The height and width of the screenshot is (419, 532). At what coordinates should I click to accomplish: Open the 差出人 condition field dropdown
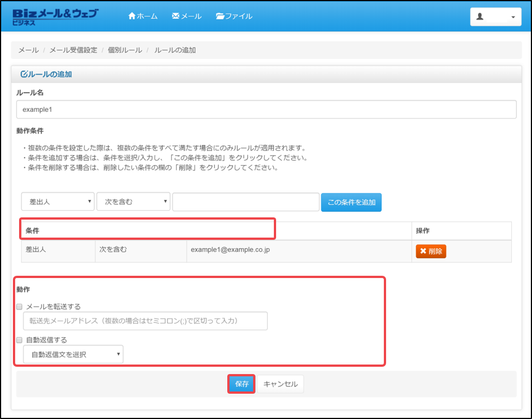[x=58, y=202]
